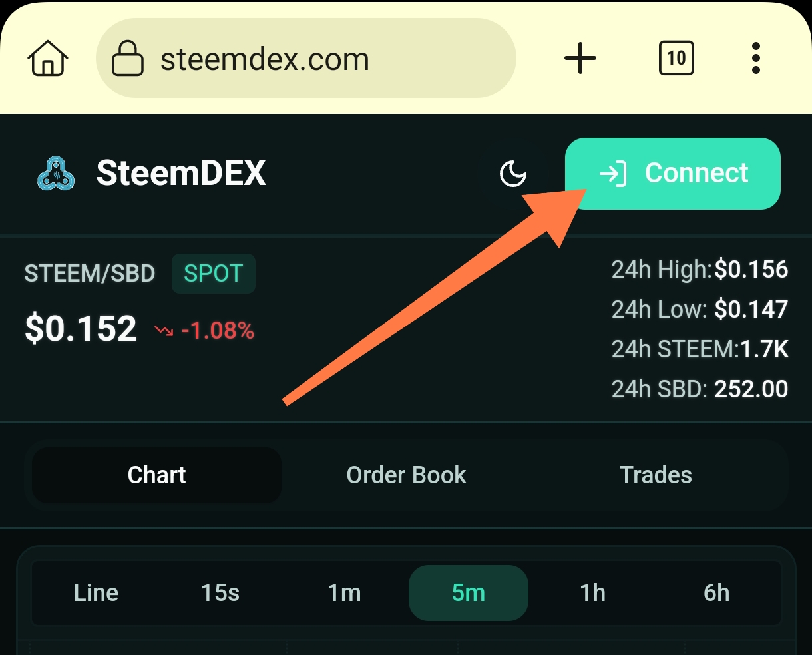The width and height of the screenshot is (812, 655).
Task: Click the lock icon in address bar
Action: [x=127, y=59]
